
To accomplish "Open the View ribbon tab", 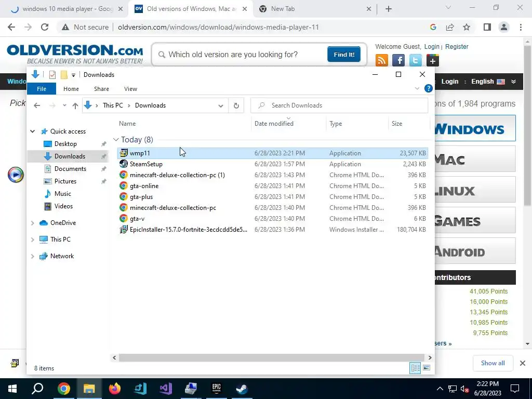I will click(130, 88).
